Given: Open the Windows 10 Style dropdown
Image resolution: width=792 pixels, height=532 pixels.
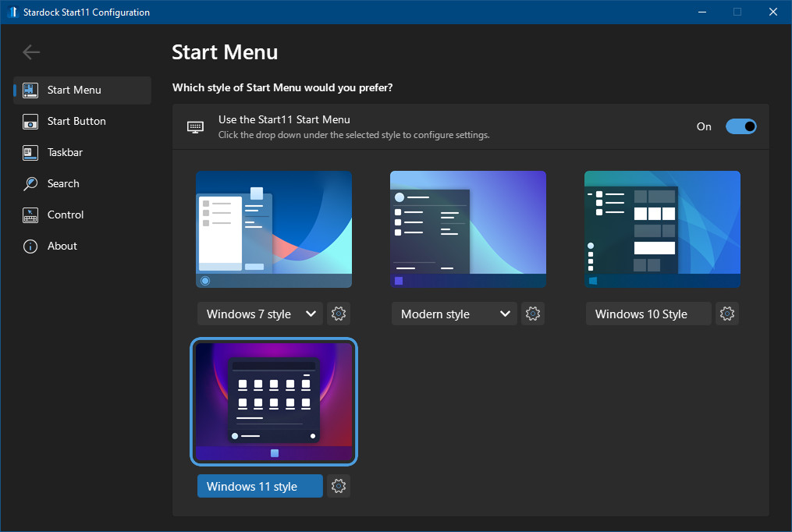Looking at the screenshot, I should pyautogui.click(x=648, y=314).
